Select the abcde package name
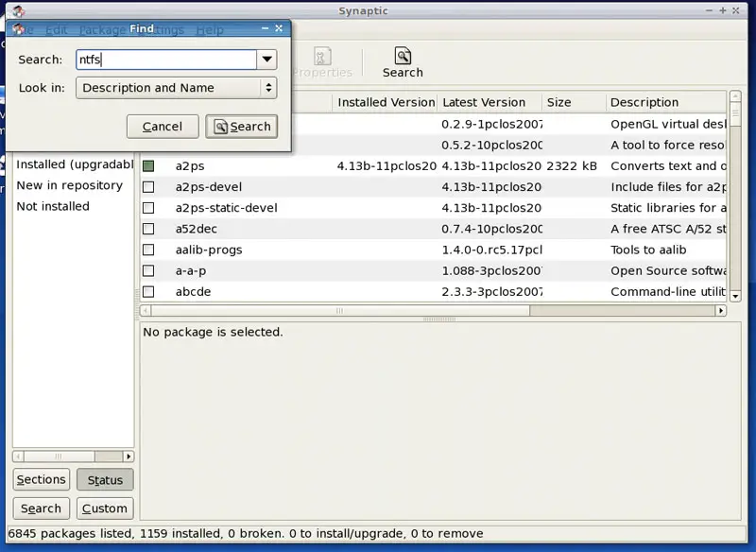756x552 pixels. coord(194,292)
